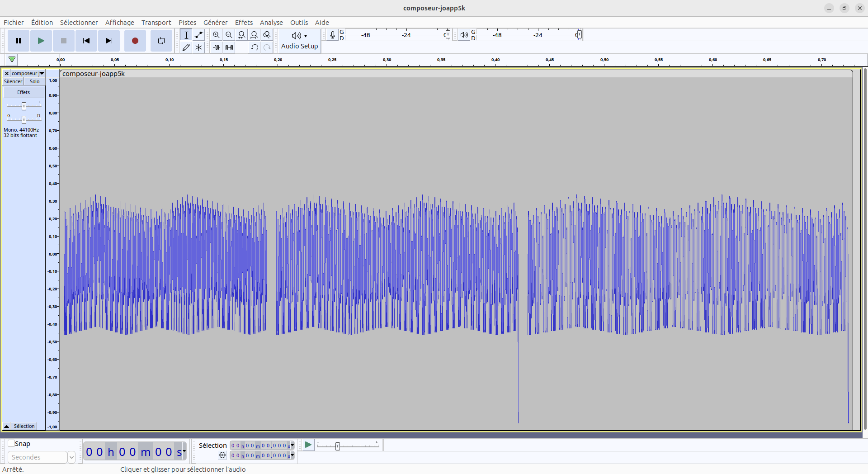Click the Undo arrow icon

(254, 47)
